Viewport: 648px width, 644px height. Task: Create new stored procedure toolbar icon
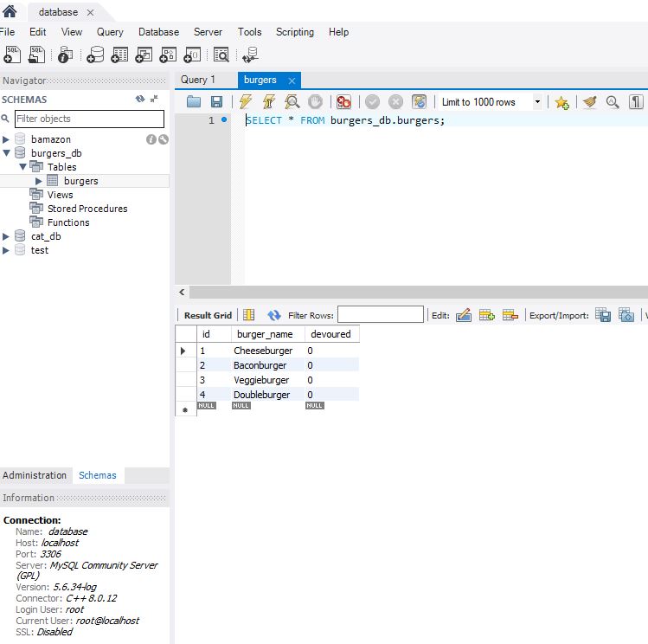(x=168, y=55)
